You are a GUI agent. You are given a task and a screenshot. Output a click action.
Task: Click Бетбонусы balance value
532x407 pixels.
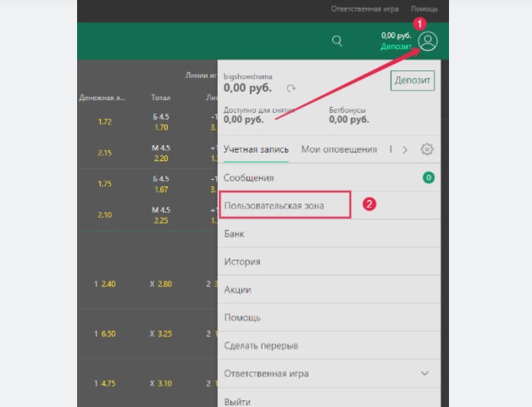349,120
